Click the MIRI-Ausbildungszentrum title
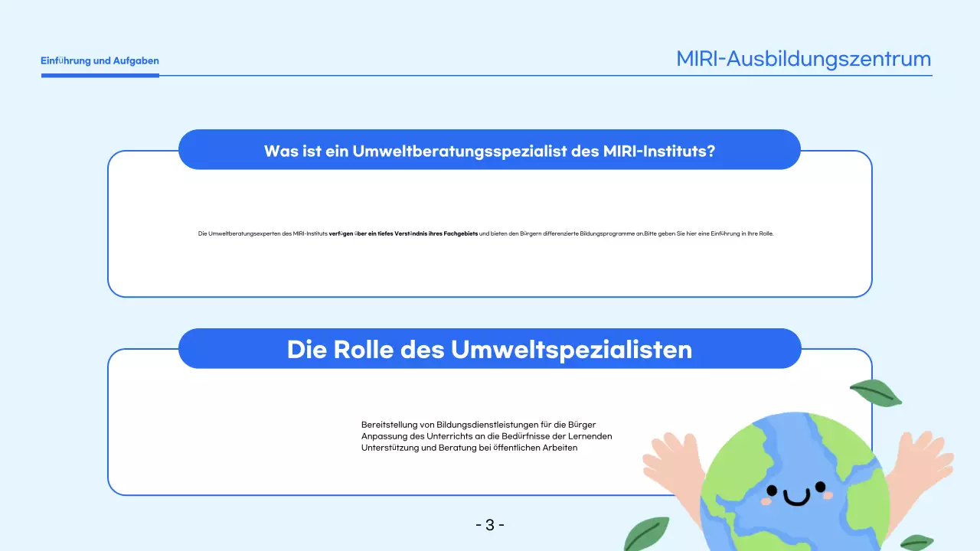This screenshot has height=551, width=980. [x=803, y=59]
